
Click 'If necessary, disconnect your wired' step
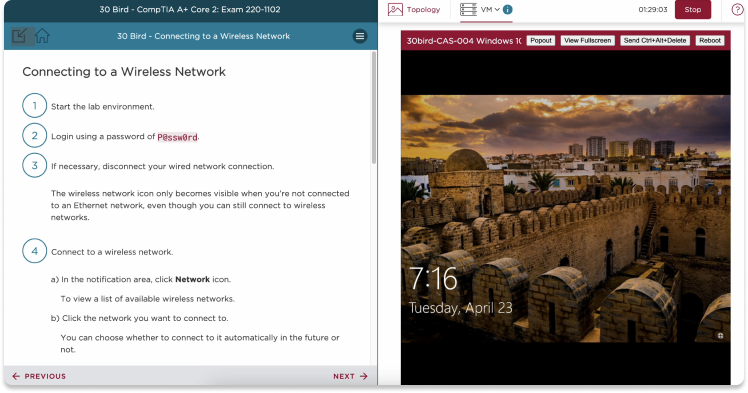point(163,166)
